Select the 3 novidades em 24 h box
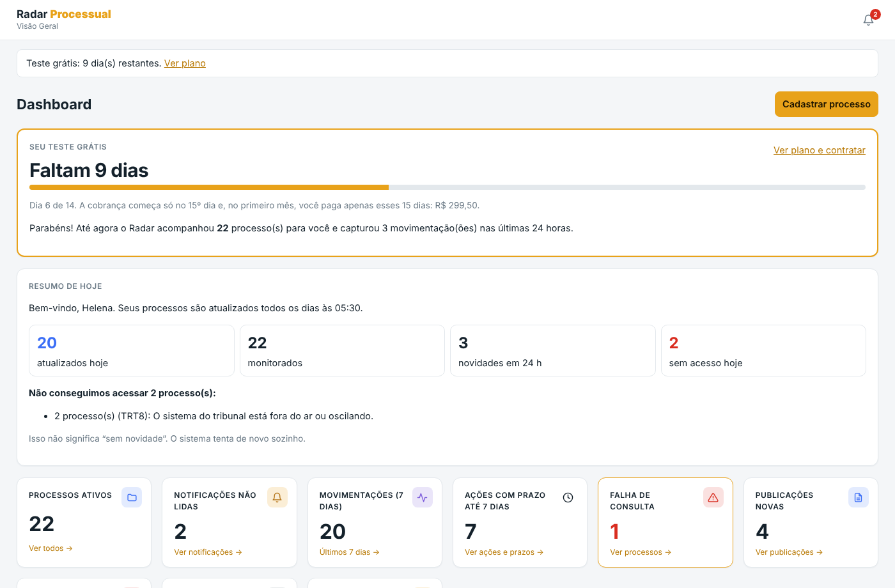Viewport: 895px width, 588px height. coord(553,351)
